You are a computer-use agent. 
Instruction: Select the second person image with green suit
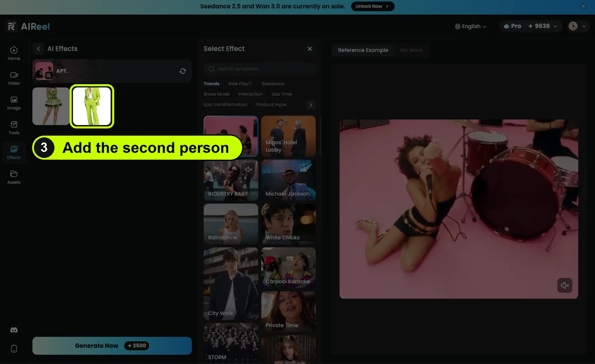[92, 106]
